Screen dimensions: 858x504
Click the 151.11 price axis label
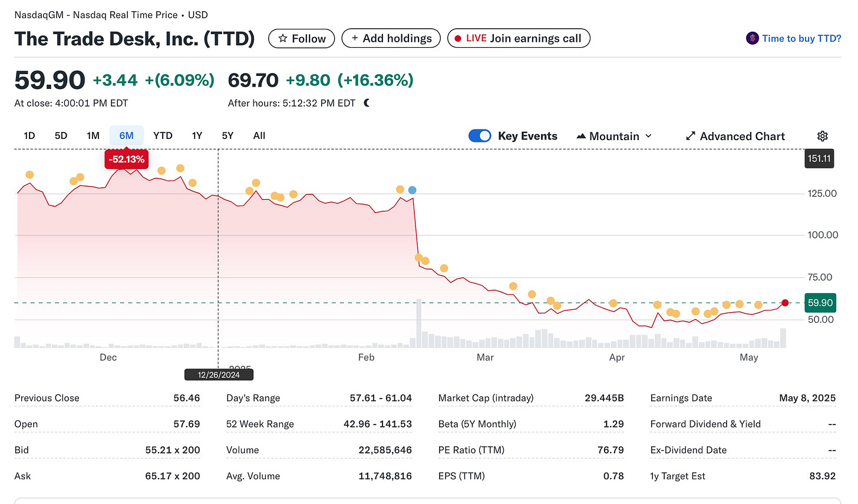pyautogui.click(x=819, y=158)
